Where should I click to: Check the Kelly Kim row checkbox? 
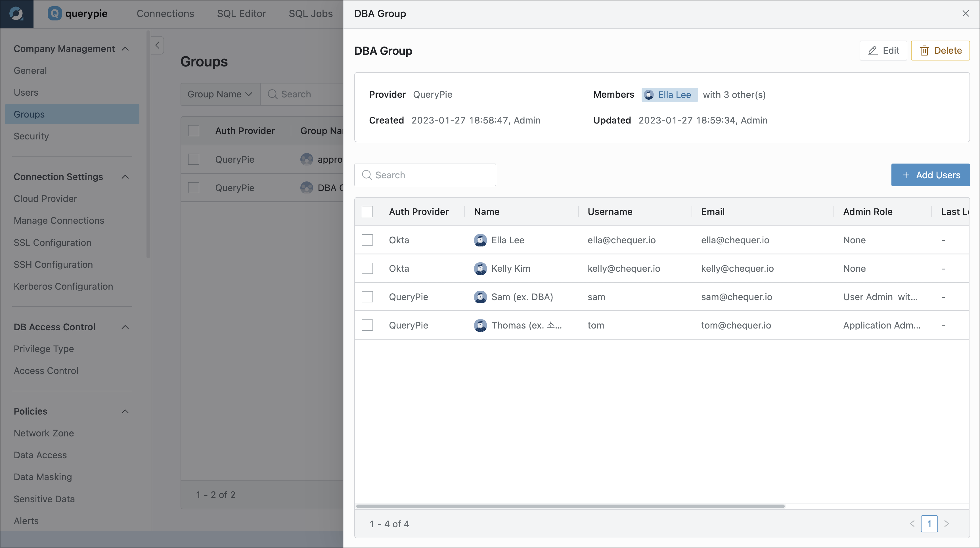pos(367,269)
